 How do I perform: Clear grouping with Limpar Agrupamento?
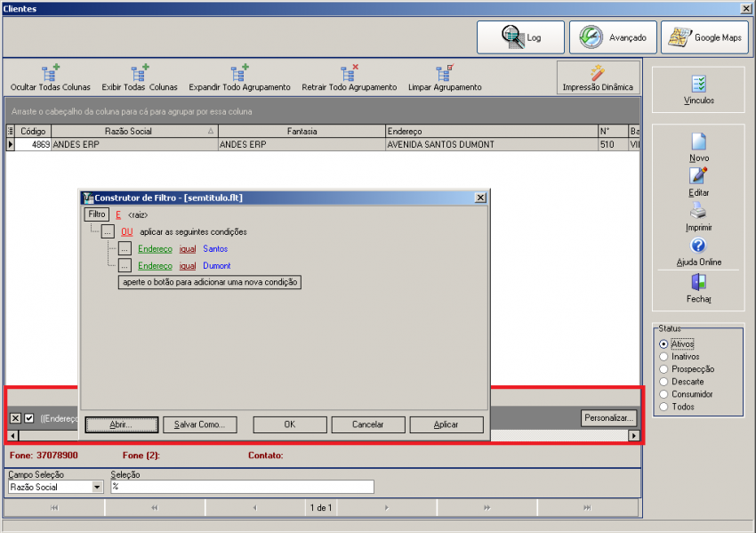click(x=445, y=77)
